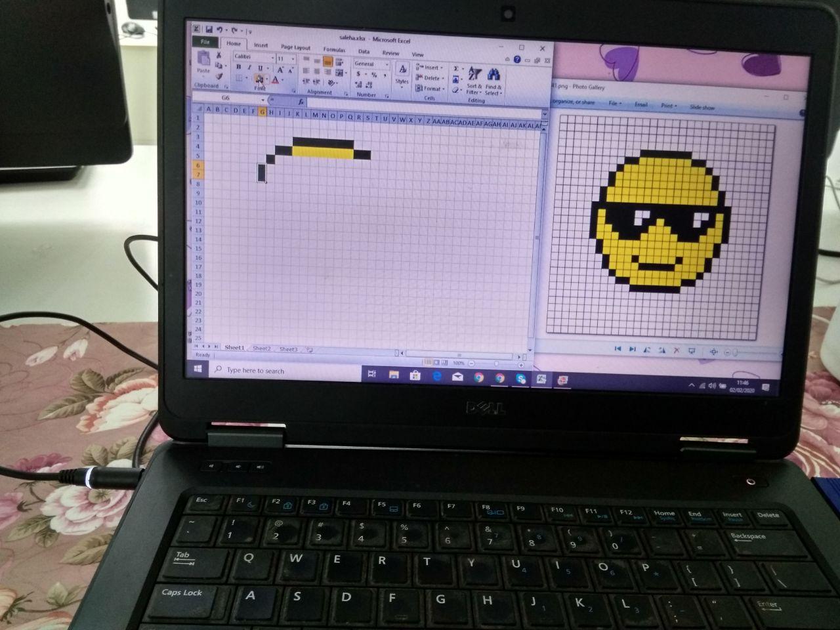The width and height of the screenshot is (840, 630).
Task: Click the Windows taskbar search box
Action: pyautogui.click(x=282, y=371)
